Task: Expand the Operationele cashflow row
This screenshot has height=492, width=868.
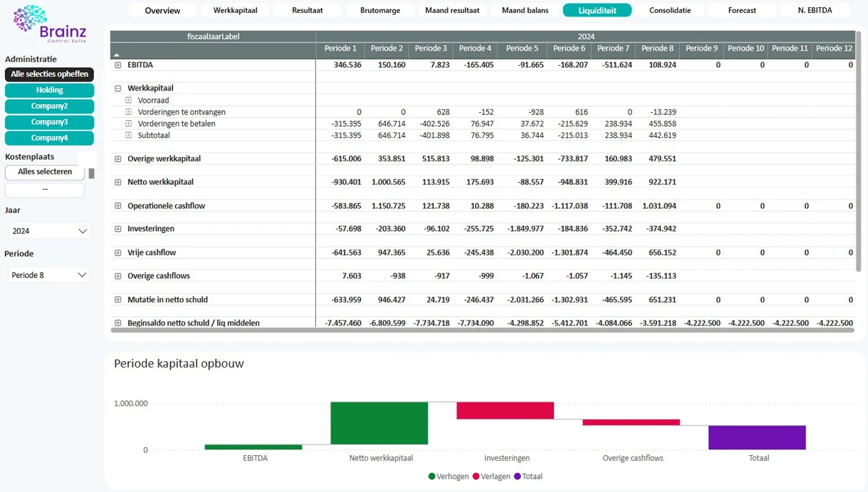Action: tap(118, 206)
